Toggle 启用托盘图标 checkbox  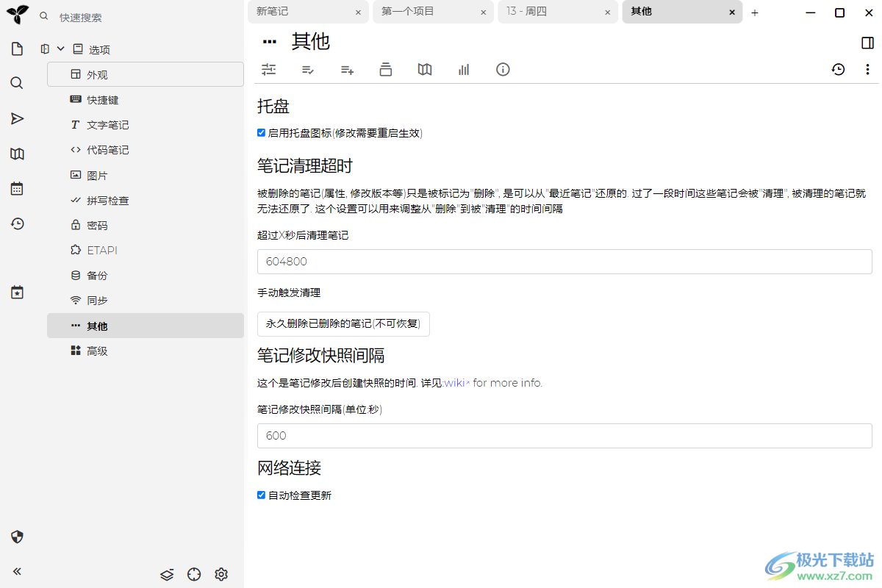click(261, 133)
